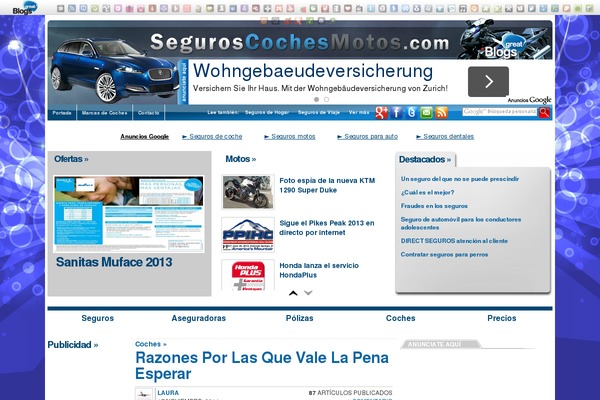Open Contratar seguros para perros link

[444, 255]
